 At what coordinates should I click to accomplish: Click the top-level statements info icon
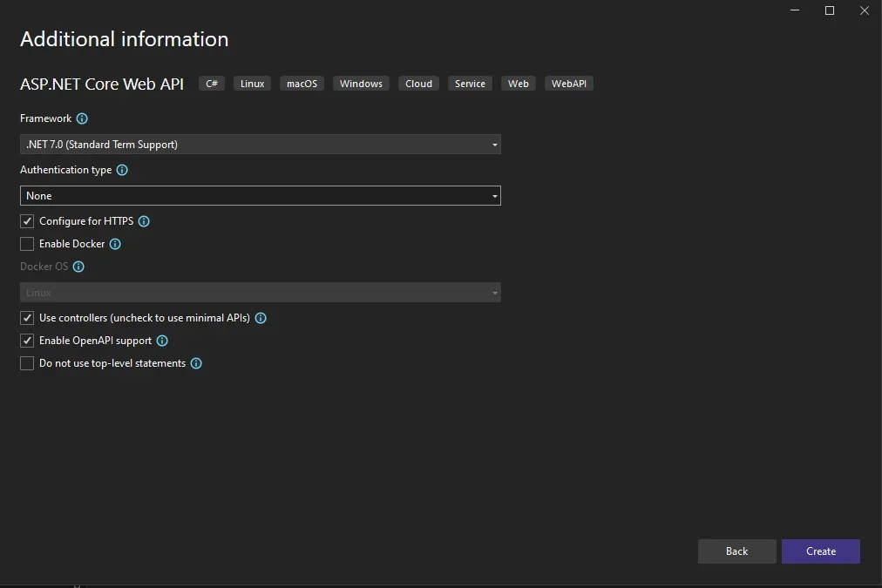[196, 363]
